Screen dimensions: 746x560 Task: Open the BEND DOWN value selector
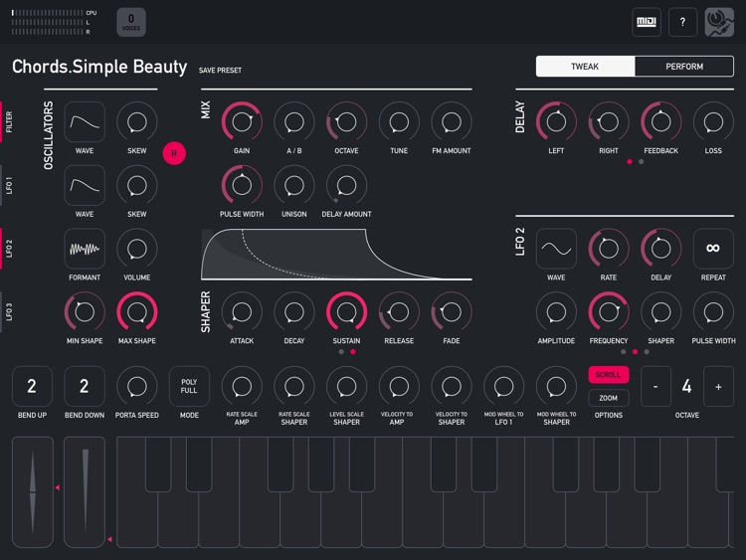click(85, 386)
